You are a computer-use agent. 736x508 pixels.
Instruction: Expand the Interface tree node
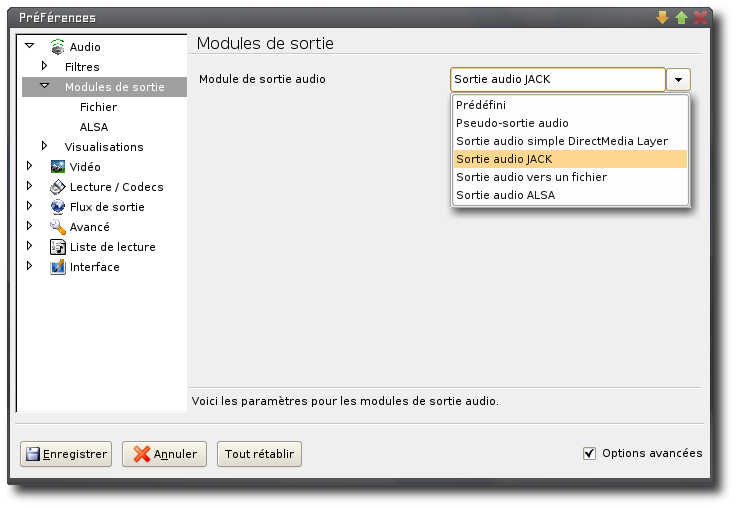pyautogui.click(x=30, y=266)
